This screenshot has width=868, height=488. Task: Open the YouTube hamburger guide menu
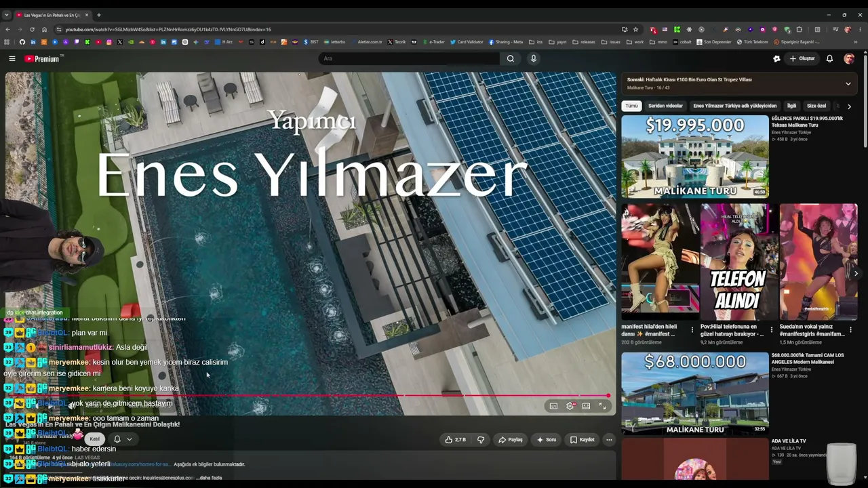point(12,59)
